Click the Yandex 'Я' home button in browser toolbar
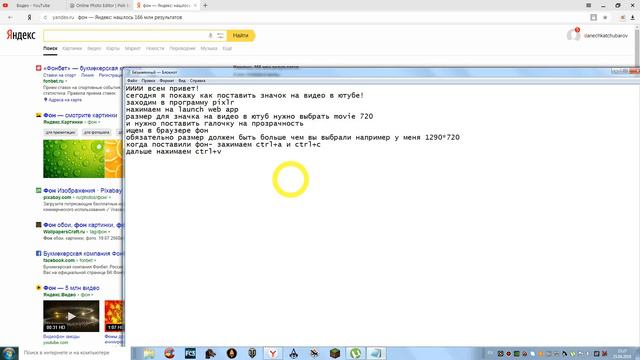The width and height of the screenshot is (640, 360). tap(29, 18)
